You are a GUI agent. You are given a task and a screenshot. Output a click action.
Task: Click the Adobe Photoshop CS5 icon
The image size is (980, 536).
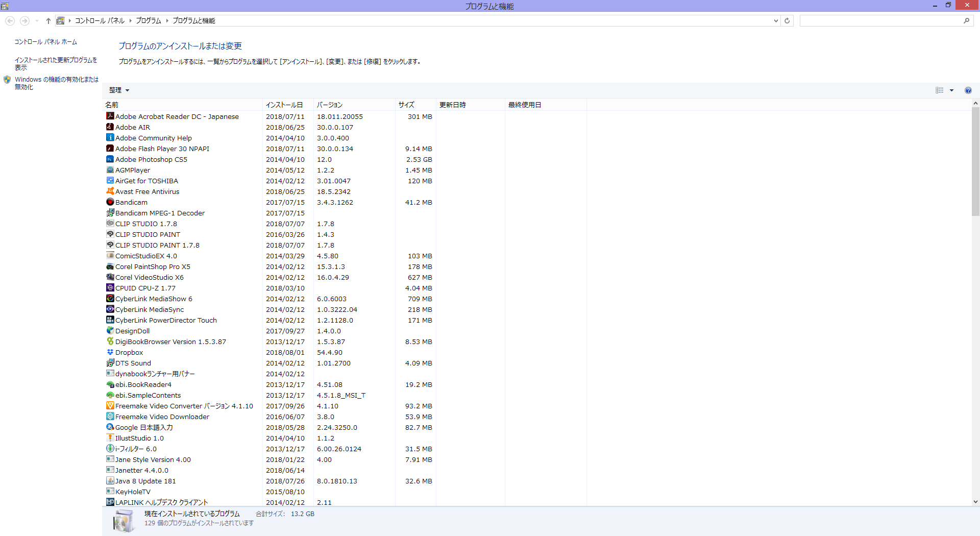110,159
